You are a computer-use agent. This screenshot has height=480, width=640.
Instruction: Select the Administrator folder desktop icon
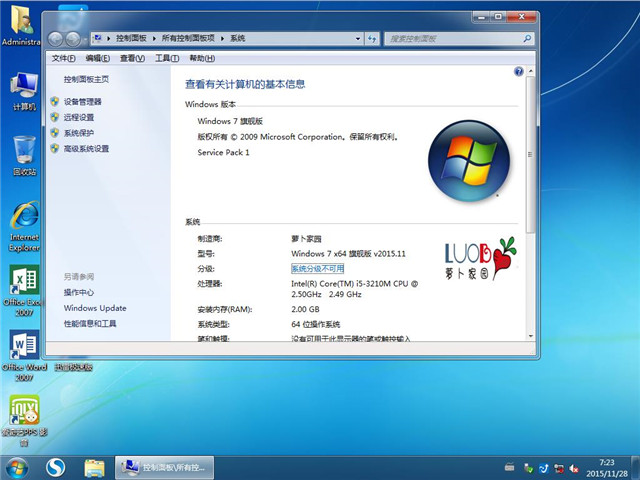coord(21,26)
